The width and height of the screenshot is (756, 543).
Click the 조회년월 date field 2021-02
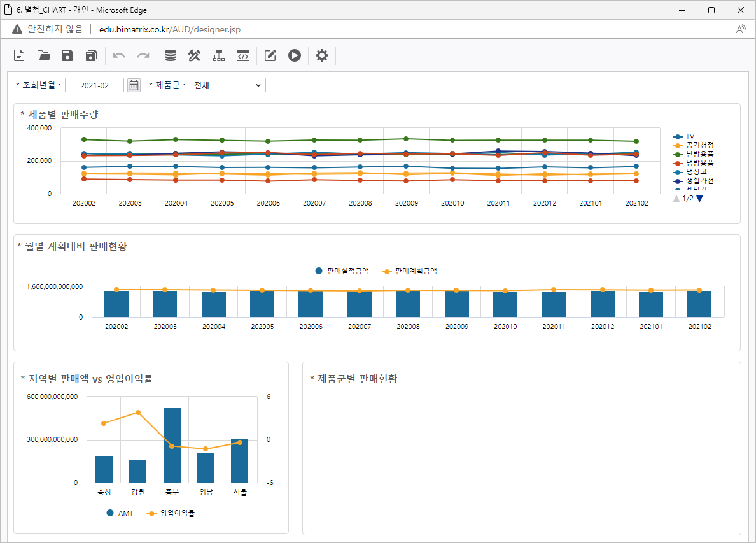tap(94, 85)
